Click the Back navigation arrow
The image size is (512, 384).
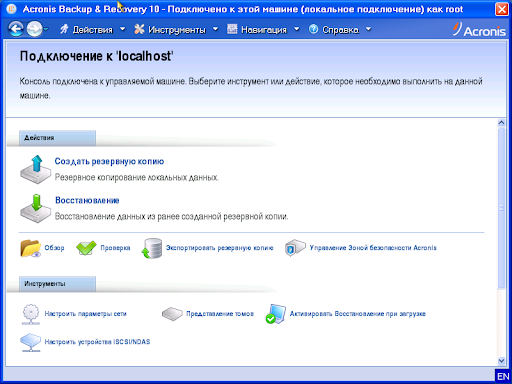[16, 29]
